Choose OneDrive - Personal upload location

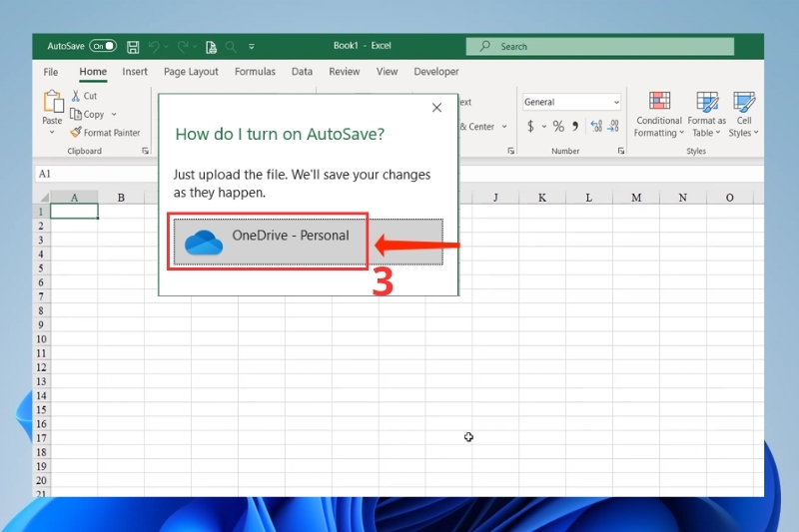click(x=309, y=242)
